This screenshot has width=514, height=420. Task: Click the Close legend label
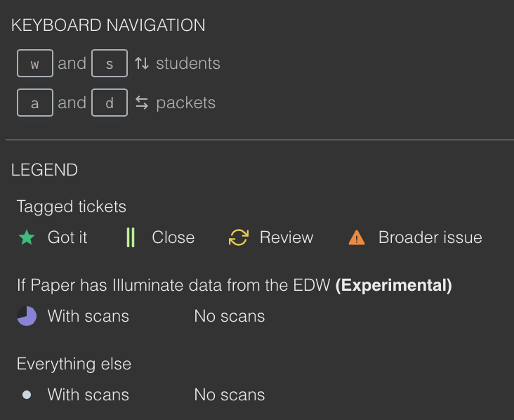[x=173, y=237]
